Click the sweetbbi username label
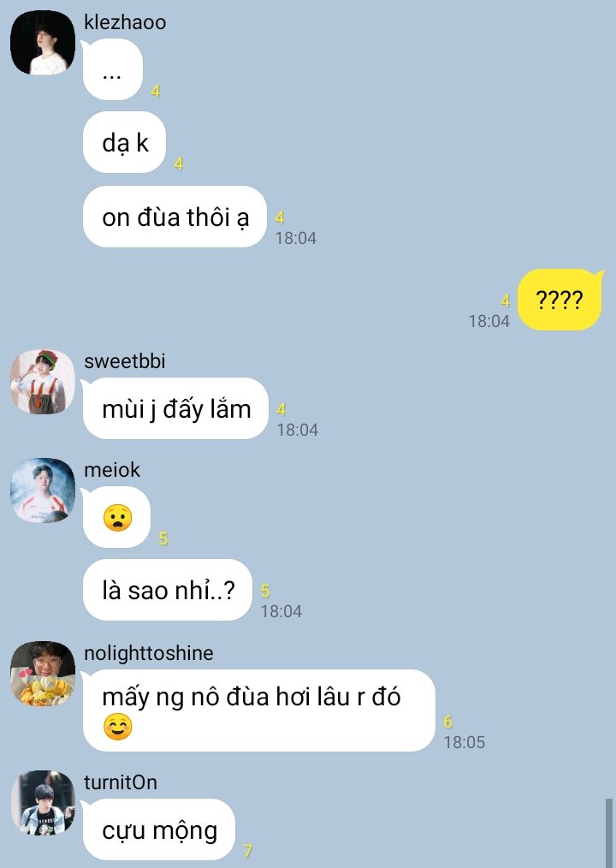This screenshot has width=616, height=868. [125, 361]
